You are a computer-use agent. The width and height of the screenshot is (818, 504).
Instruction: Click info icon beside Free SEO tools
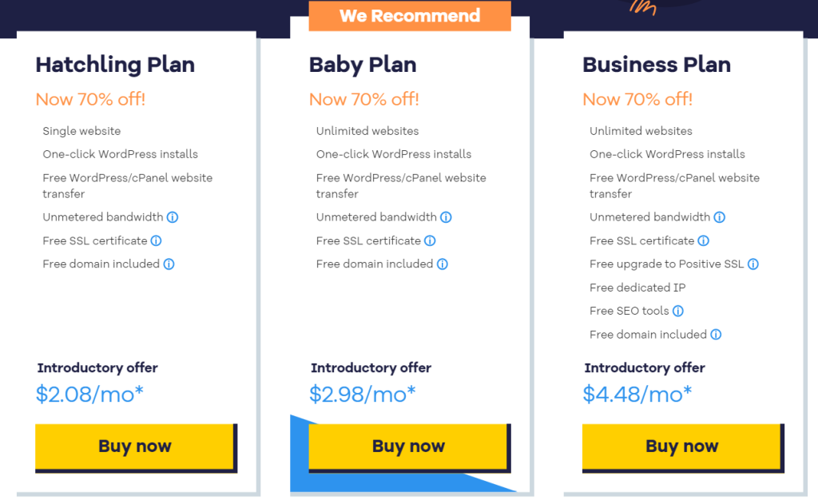click(x=678, y=312)
